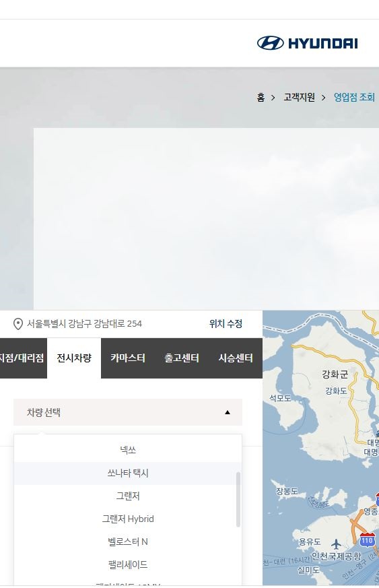Click the Hyundai logo
Image resolution: width=379 pixels, height=588 pixels.
[x=307, y=43]
